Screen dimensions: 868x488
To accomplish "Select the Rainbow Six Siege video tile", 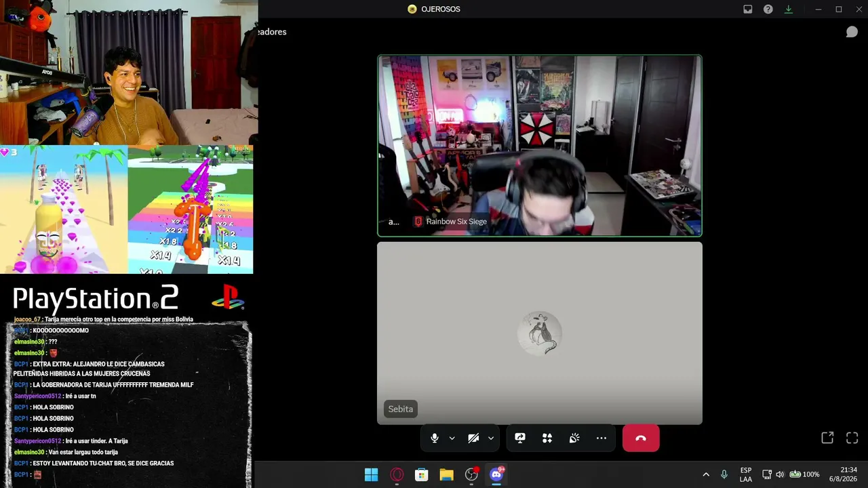I will [x=540, y=146].
